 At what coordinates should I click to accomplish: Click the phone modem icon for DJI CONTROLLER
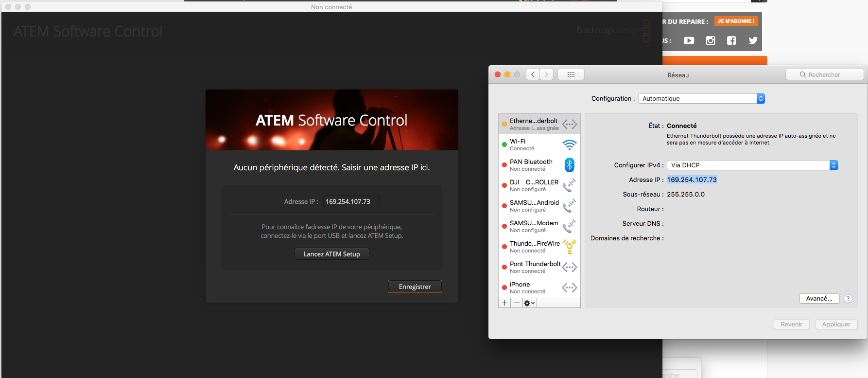click(x=569, y=185)
